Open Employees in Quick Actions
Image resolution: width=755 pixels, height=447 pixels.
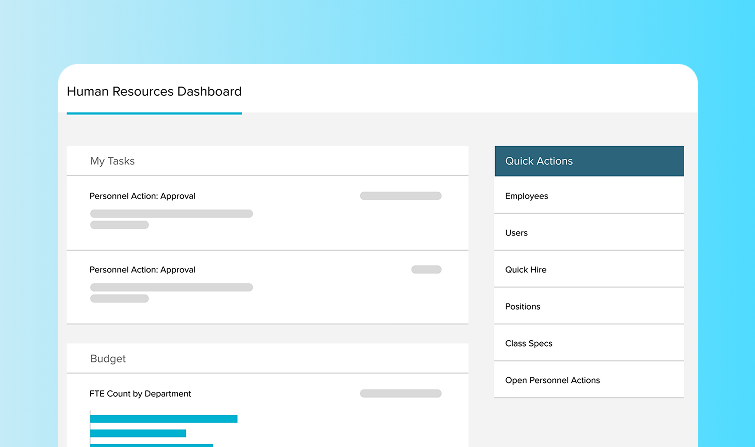click(589, 196)
